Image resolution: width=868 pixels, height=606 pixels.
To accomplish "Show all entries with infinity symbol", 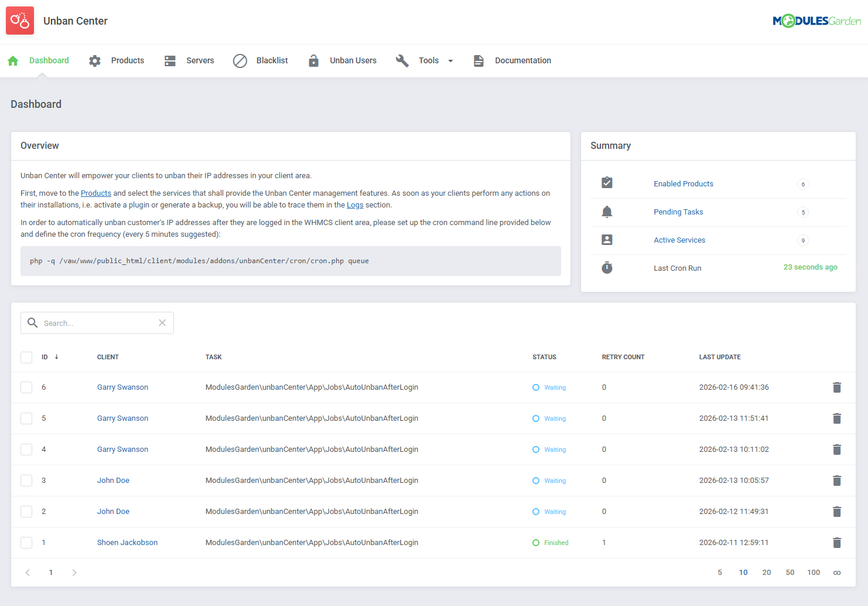I will point(837,573).
